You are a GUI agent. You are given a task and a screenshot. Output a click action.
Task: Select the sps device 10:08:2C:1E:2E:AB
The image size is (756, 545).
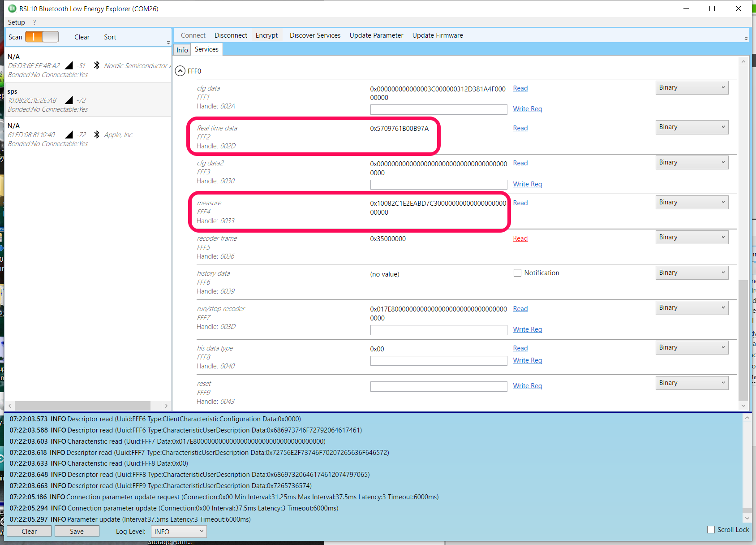pos(88,100)
